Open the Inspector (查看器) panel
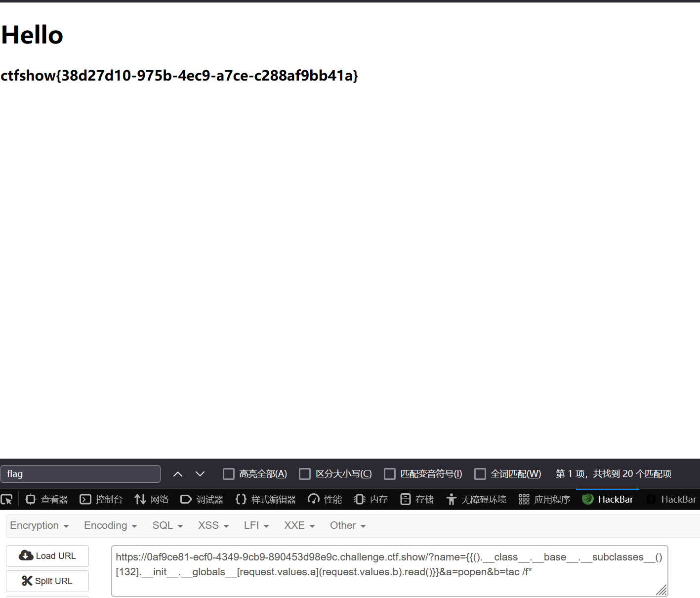Viewport: 700px width, 598px height. coord(46,500)
